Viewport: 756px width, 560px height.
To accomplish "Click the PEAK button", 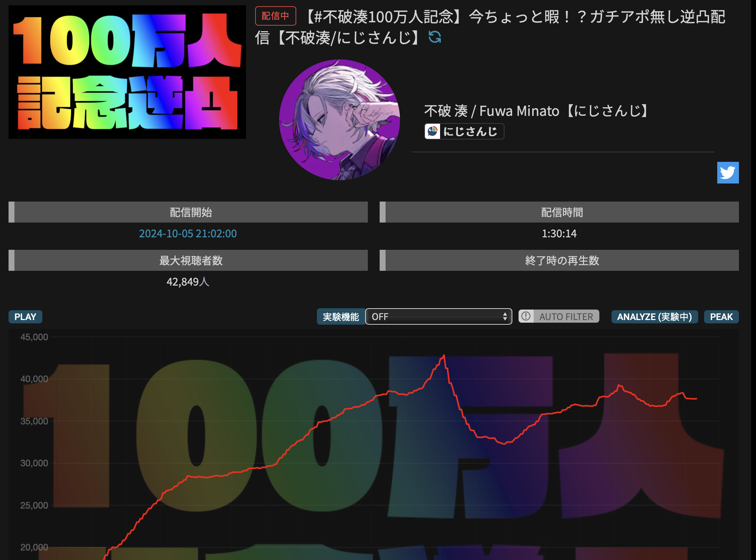I will [x=721, y=317].
